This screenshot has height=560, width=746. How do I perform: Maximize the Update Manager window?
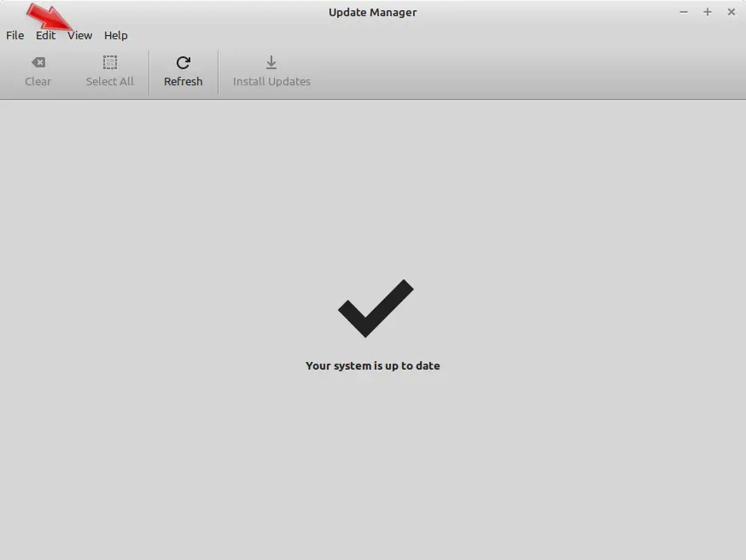[x=708, y=12]
